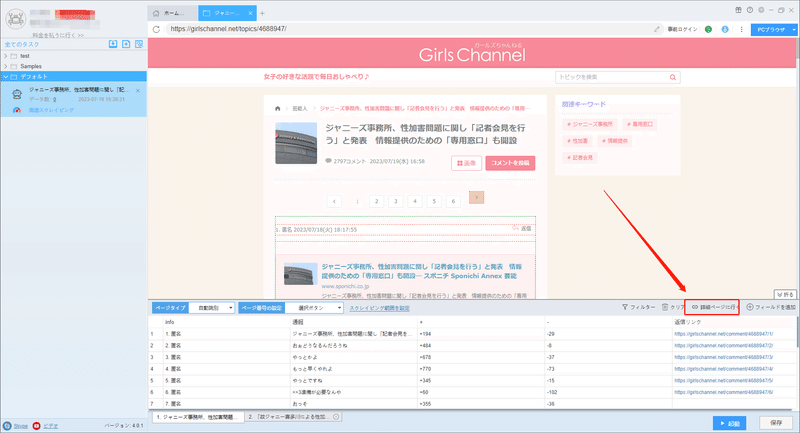Image resolution: width=800 pixels, height=433 pixels.
Task: Go to page 6 in pagination
Action: click(453, 201)
